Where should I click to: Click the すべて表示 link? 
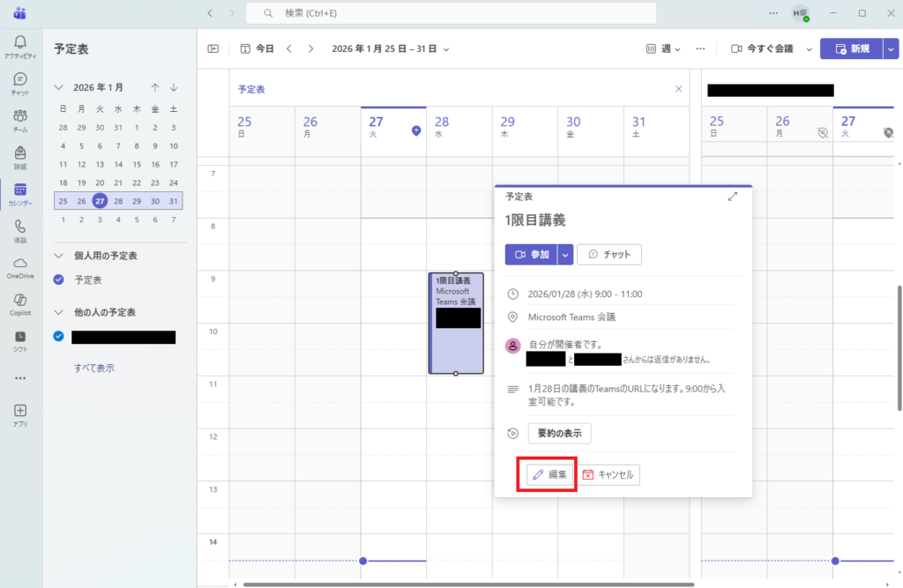[94, 368]
